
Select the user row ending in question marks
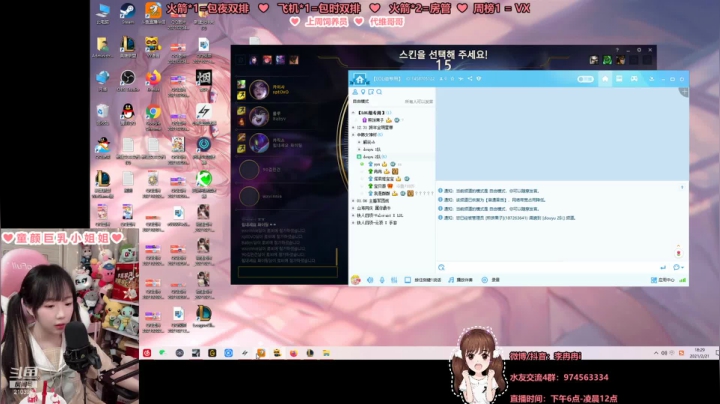point(396,193)
